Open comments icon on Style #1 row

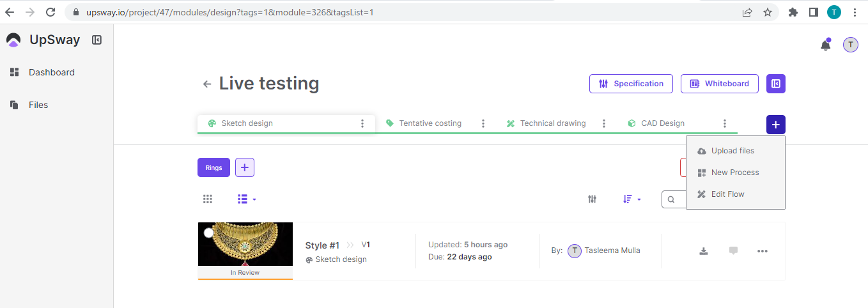point(733,251)
